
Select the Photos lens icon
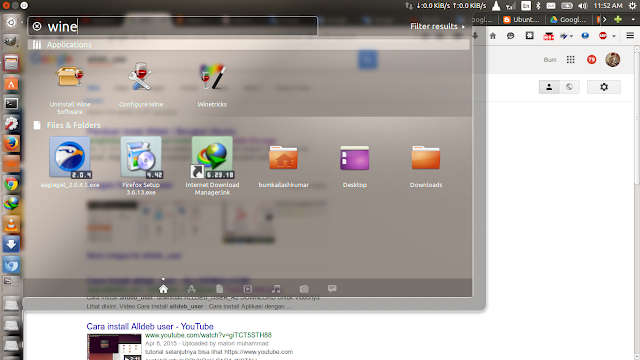coord(304,289)
